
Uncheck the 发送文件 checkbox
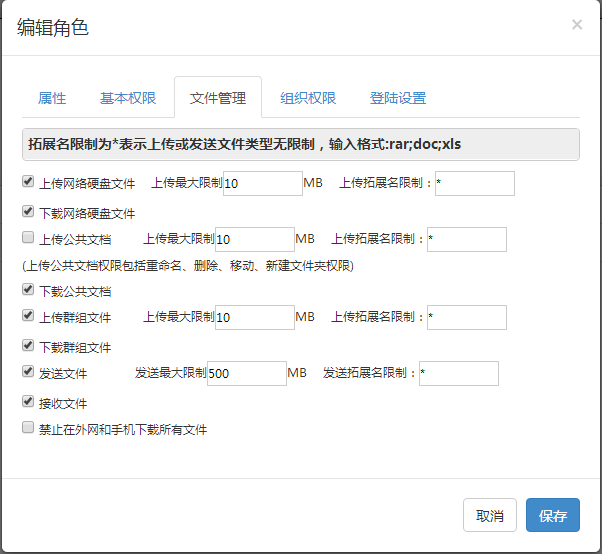[28, 371]
